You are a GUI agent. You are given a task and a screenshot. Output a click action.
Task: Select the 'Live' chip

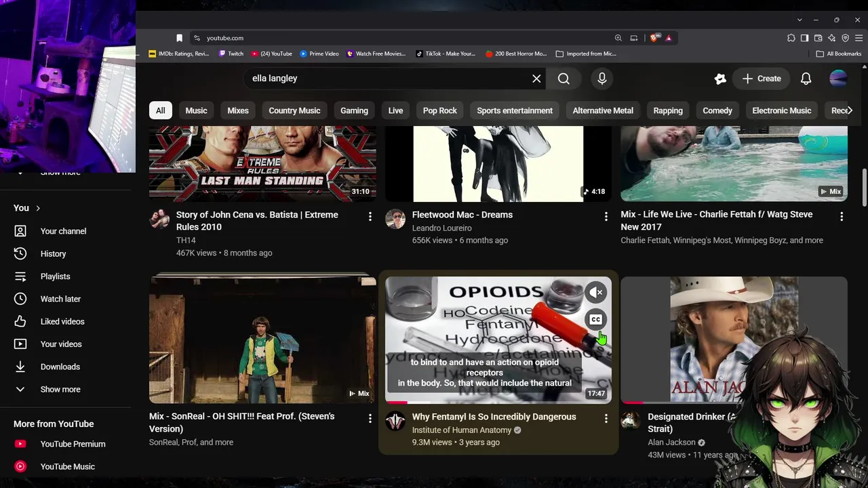pyautogui.click(x=395, y=110)
